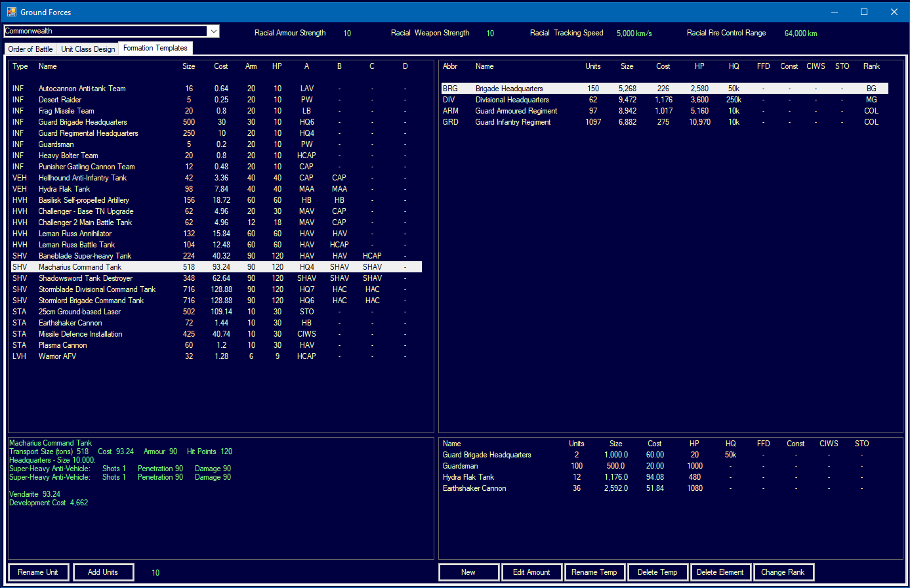Click Racial Fire Control Range value 64,000 km
910x588 pixels.
coord(801,33)
